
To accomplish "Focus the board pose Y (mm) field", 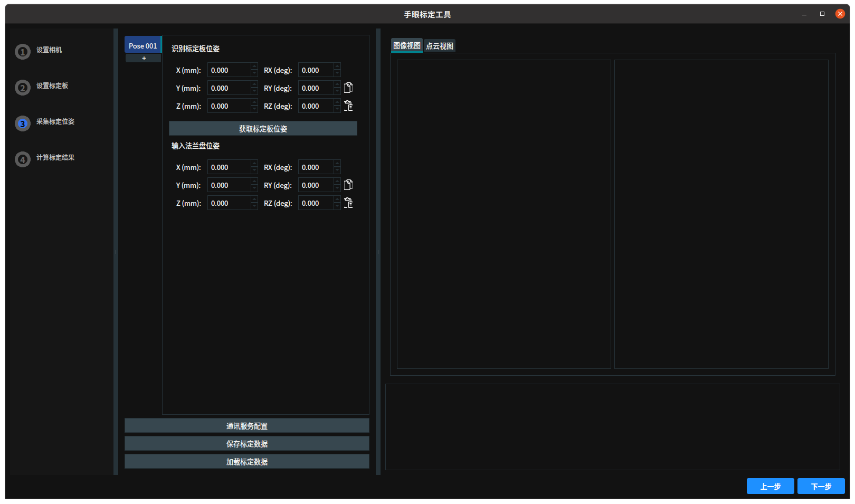I will click(229, 88).
